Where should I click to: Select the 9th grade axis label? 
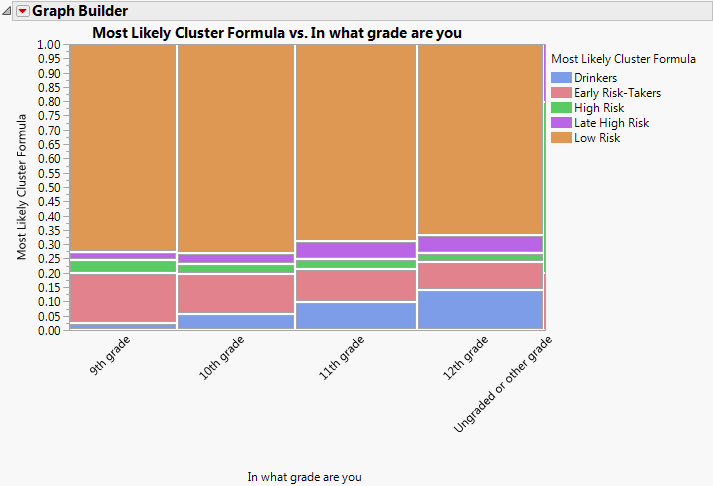click(111, 356)
